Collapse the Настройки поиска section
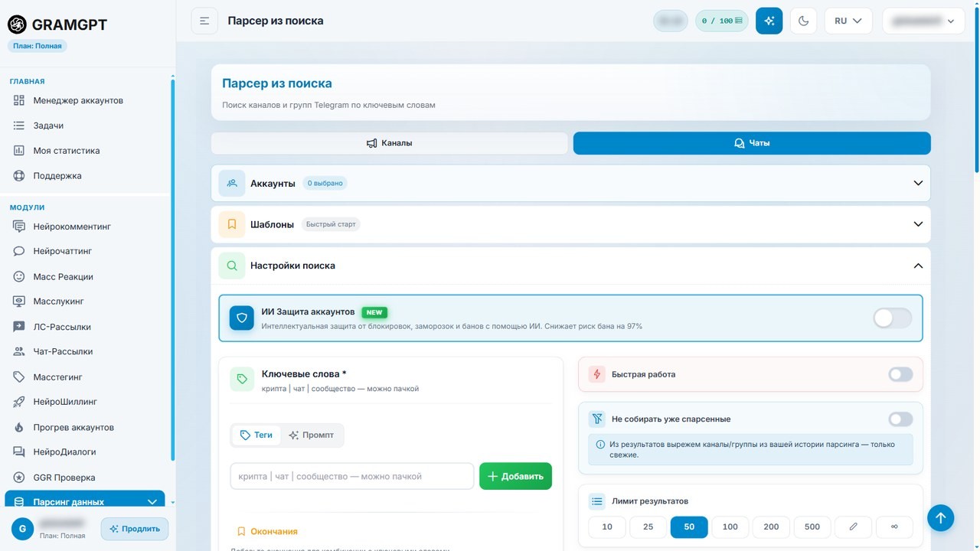Viewport: 980px width, 551px height. pyautogui.click(x=571, y=266)
